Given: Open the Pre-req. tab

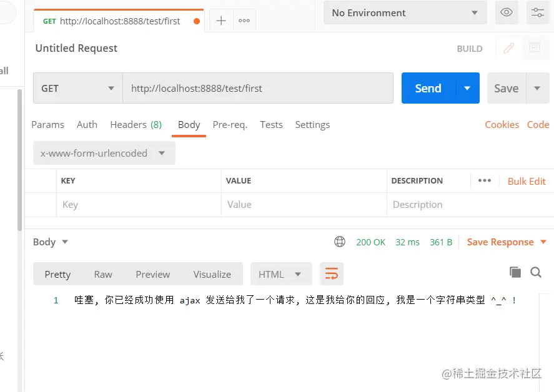Looking at the screenshot, I should (x=230, y=125).
